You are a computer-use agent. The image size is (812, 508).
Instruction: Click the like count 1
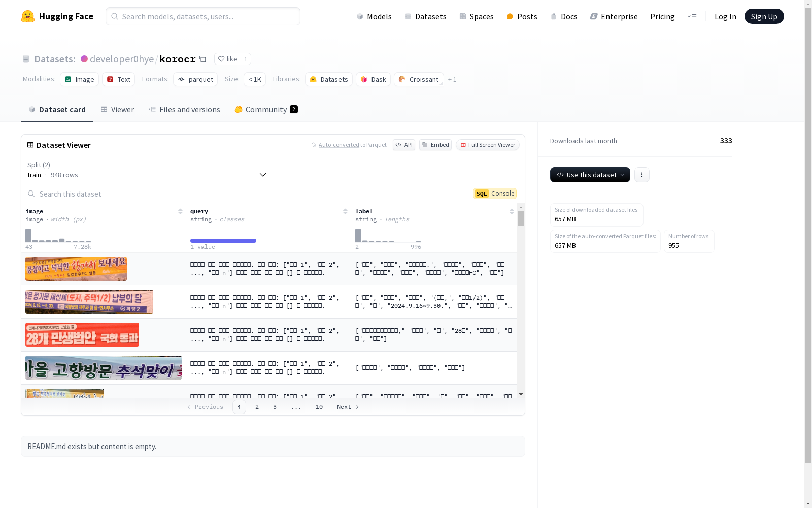[246, 59]
